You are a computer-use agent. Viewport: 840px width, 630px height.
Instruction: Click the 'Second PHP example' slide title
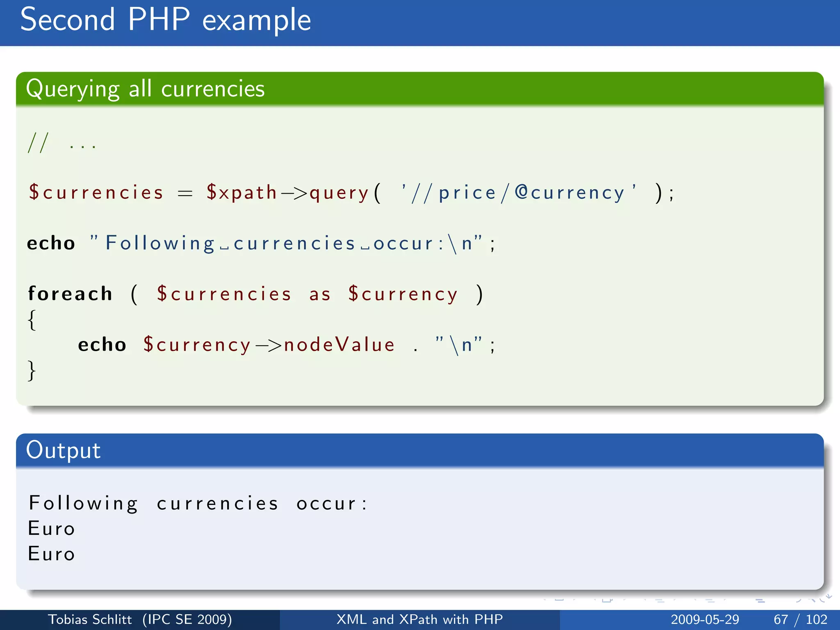point(165,20)
